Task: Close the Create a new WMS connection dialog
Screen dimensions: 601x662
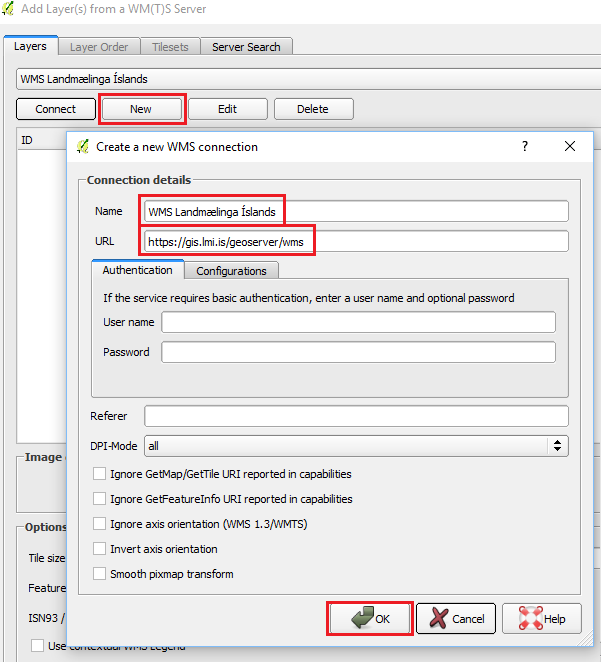Action: 570,146
